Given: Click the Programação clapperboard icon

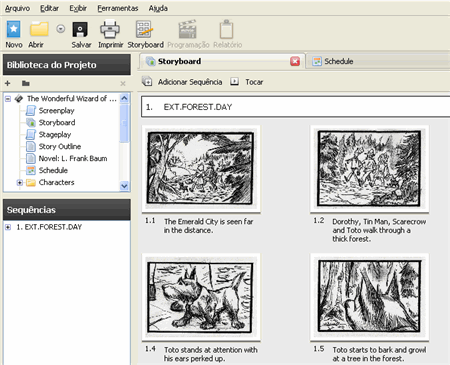Looking at the screenshot, I should click(x=188, y=29).
